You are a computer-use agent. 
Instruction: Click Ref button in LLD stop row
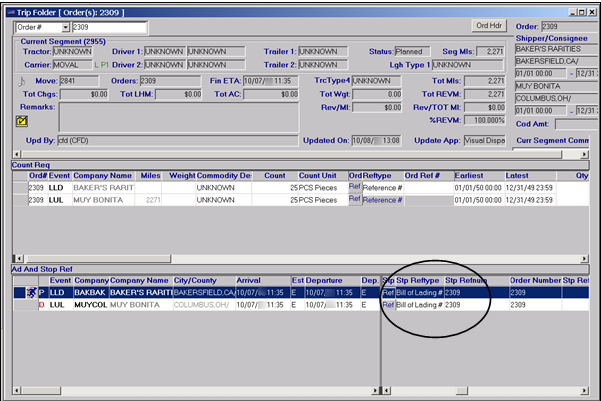tap(388, 292)
